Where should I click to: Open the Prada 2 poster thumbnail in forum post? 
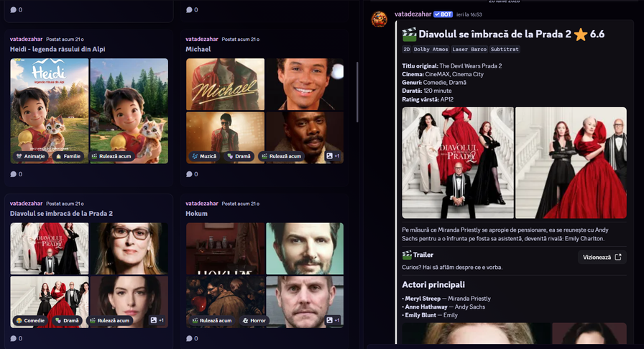pyautogui.click(x=50, y=249)
